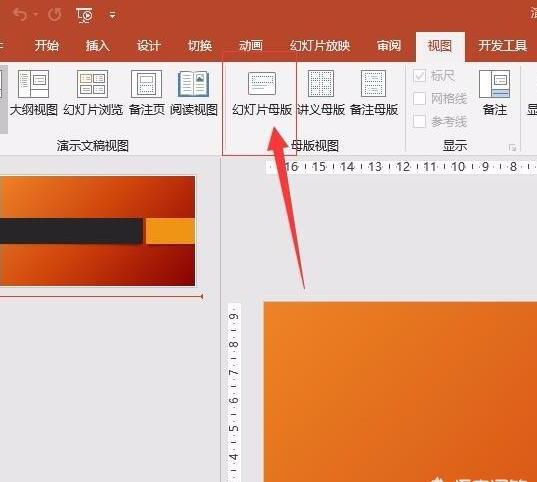Switch to the Insert (插入) tab
The height and width of the screenshot is (482, 537).
[98, 46]
